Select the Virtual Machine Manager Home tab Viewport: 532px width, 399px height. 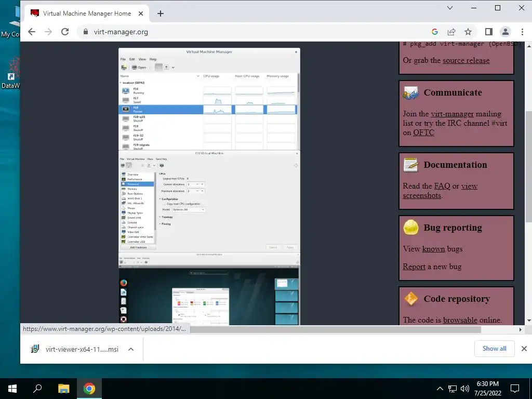coord(87,14)
